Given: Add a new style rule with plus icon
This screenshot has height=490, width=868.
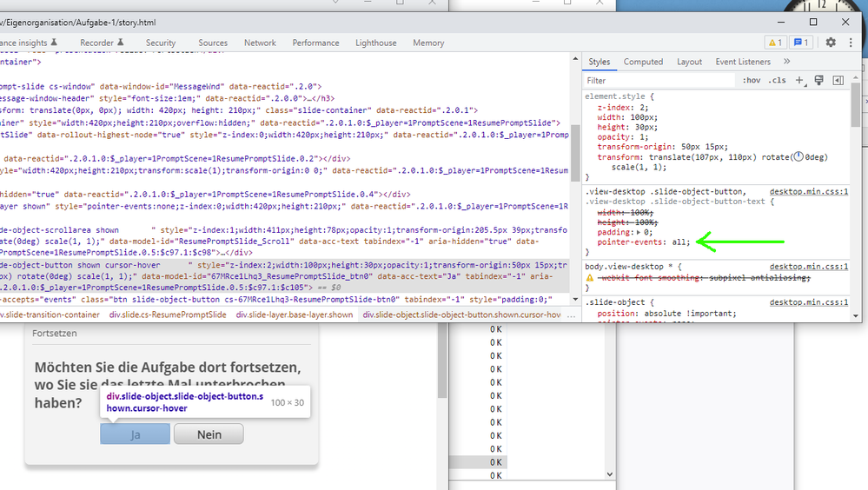Looking at the screenshot, I should click(799, 80).
